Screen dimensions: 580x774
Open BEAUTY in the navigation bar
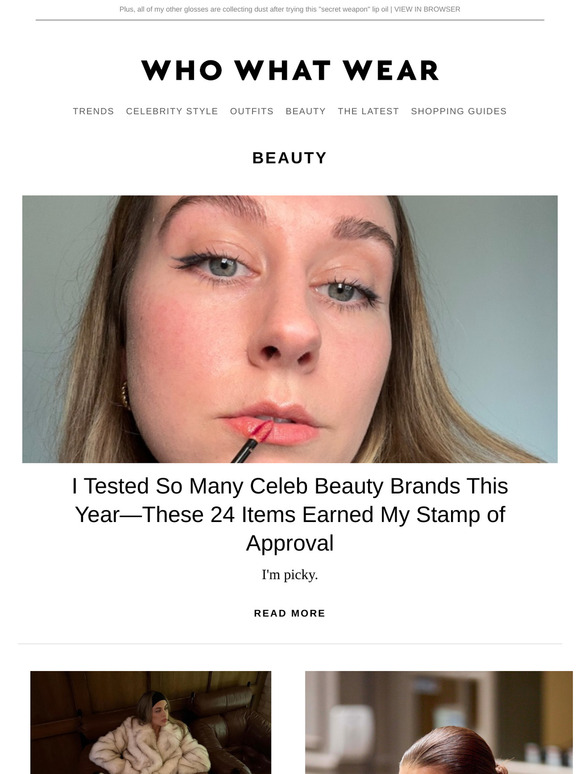pos(306,111)
